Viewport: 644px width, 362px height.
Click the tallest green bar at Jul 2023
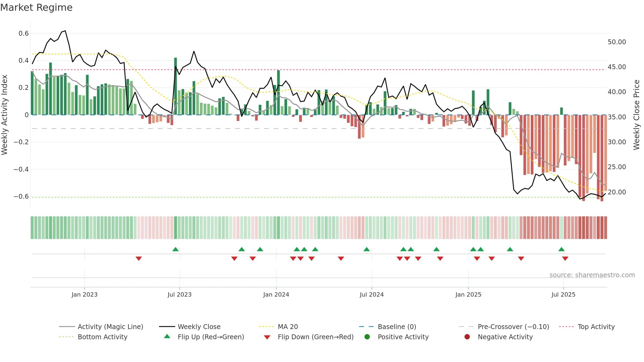175,86
